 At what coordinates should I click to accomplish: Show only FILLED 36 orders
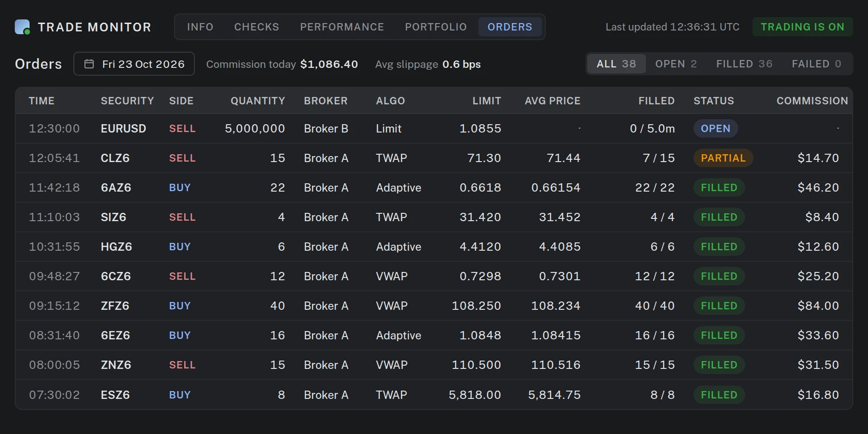coord(744,64)
